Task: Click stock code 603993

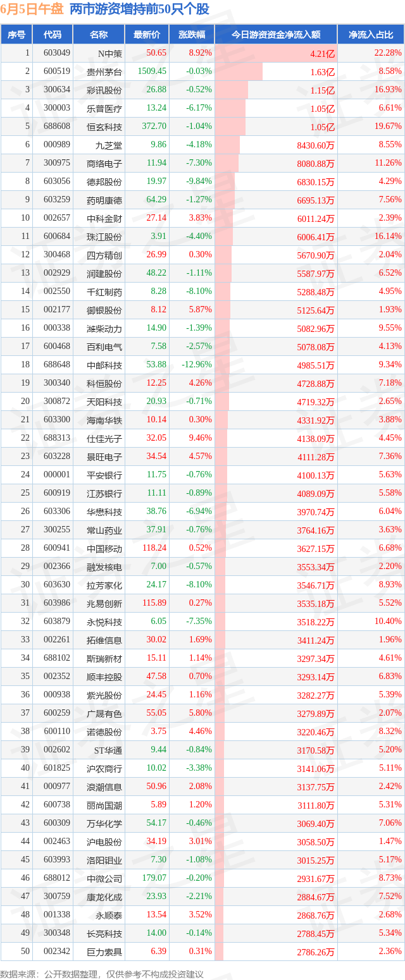Action: pos(56,860)
